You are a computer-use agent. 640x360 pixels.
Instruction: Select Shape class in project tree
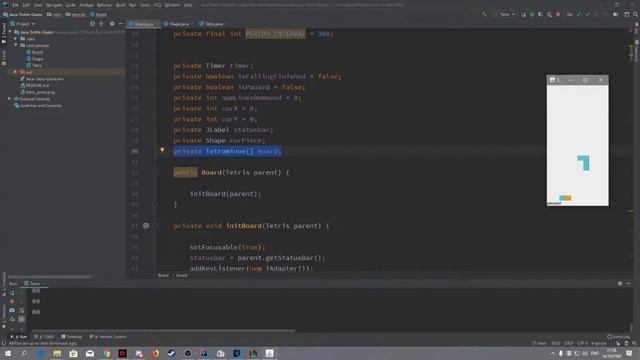point(34,59)
